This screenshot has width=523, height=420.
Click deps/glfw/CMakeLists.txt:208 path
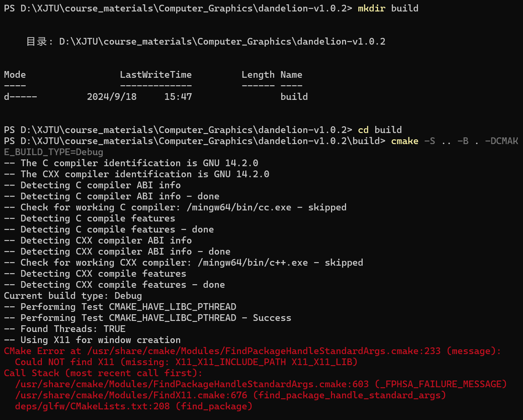click(x=92, y=406)
